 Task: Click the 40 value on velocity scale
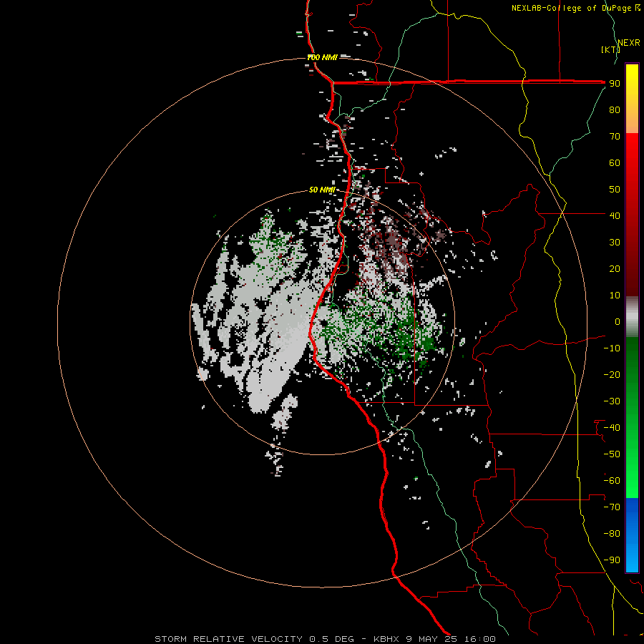click(615, 216)
